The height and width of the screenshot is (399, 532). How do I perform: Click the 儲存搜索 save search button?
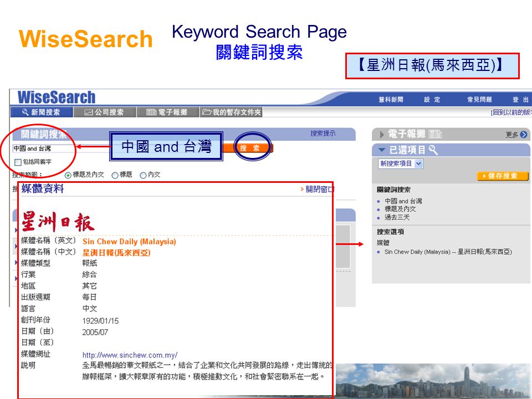[503, 176]
